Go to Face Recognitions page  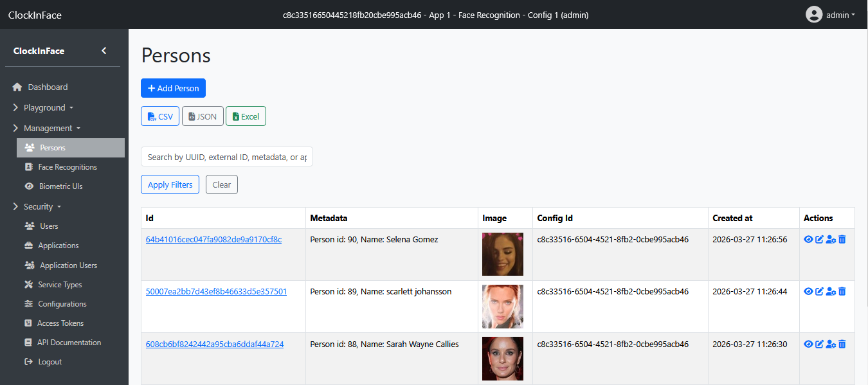(68, 167)
